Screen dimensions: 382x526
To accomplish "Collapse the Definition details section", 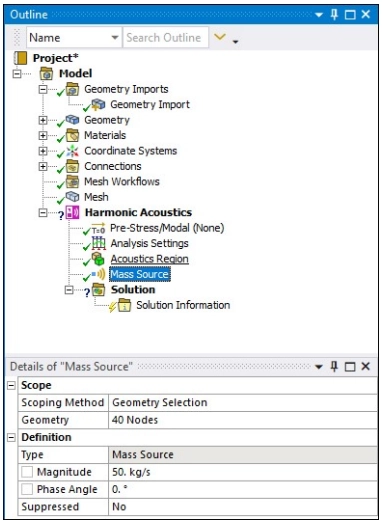I will coord(11,437).
